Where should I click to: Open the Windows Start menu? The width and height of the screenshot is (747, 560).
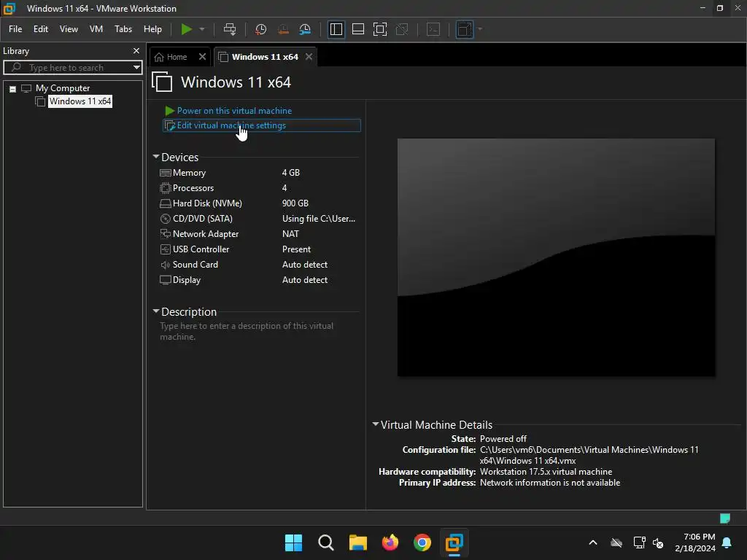pyautogui.click(x=293, y=542)
